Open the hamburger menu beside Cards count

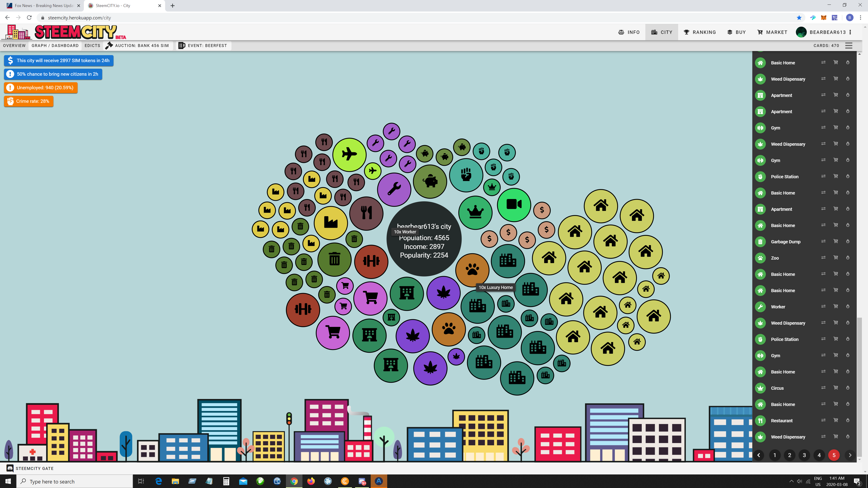[x=849, y=45]
